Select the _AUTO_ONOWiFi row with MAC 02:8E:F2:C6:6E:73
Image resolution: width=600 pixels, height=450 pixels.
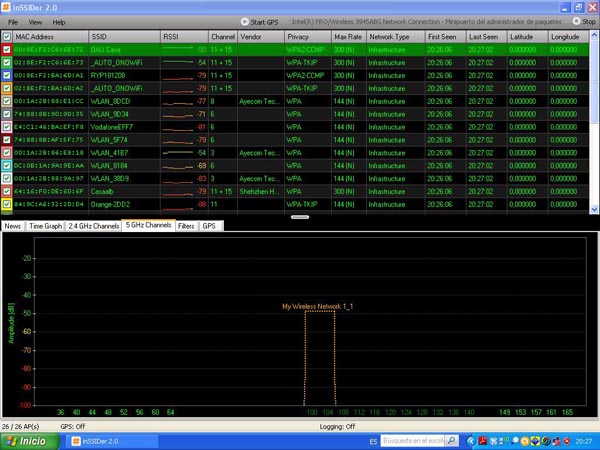click(295, 62)
